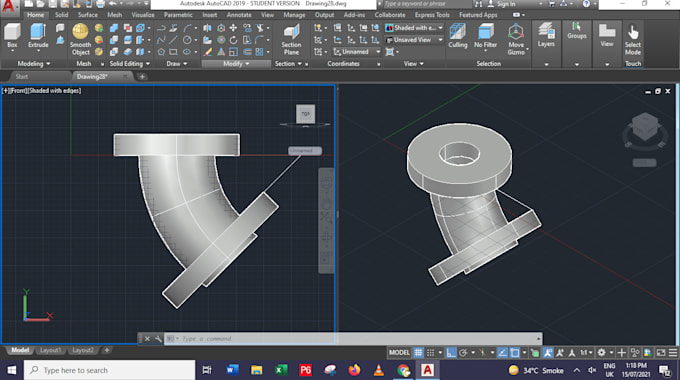The height and width of the screenshot is (380, 680).
Task: Click Sign In in title bar
Action: tap(506, 4)
